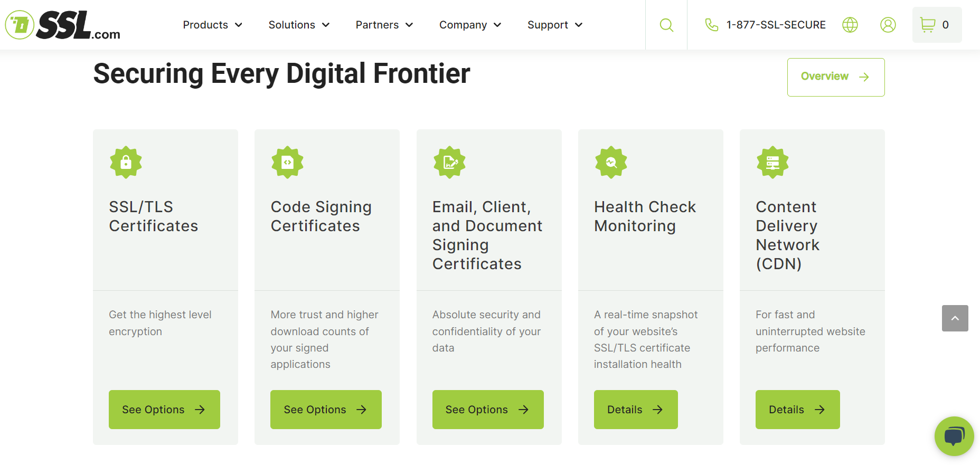Viewport: 980px width, 465px height.
Task: Open the Partners menu
Action: pyautogui.click(x=384, y=25)
